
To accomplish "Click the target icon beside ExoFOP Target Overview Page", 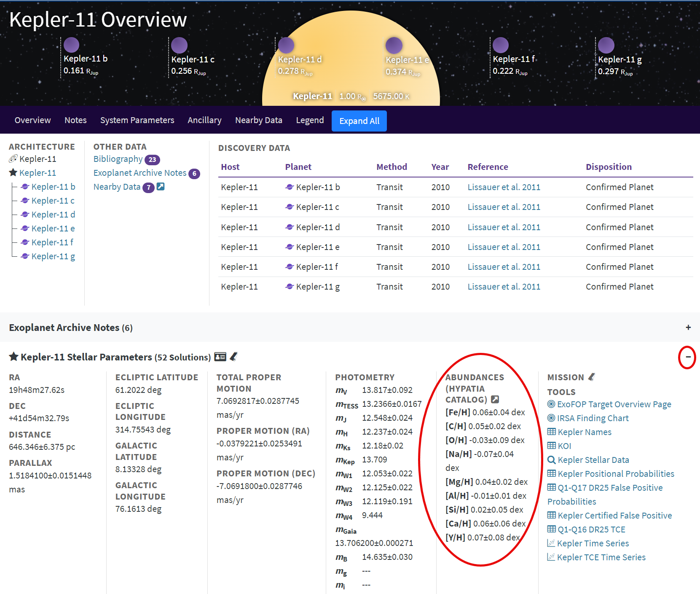I will [551, 404].
